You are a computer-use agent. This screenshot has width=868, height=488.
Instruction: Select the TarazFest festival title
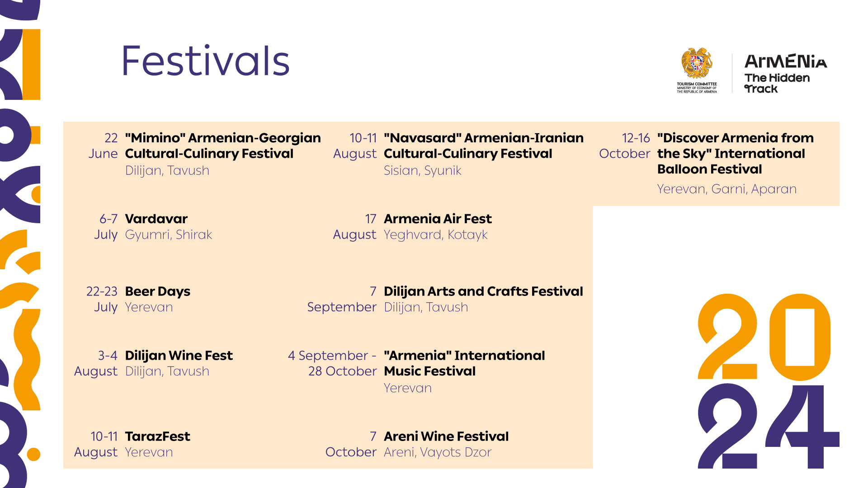pos(158,436)
